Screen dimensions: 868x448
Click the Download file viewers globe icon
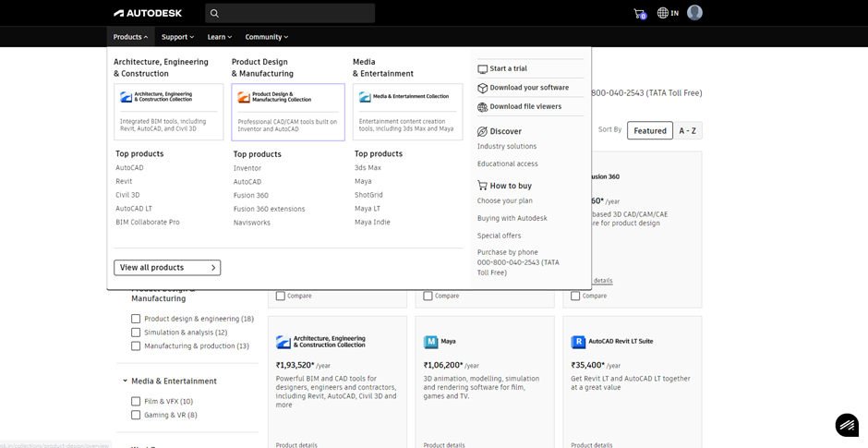click(x=483, y=107)
